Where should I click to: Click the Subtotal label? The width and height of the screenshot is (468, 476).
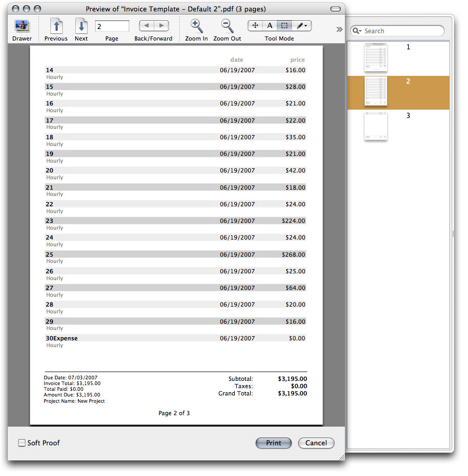240,379
